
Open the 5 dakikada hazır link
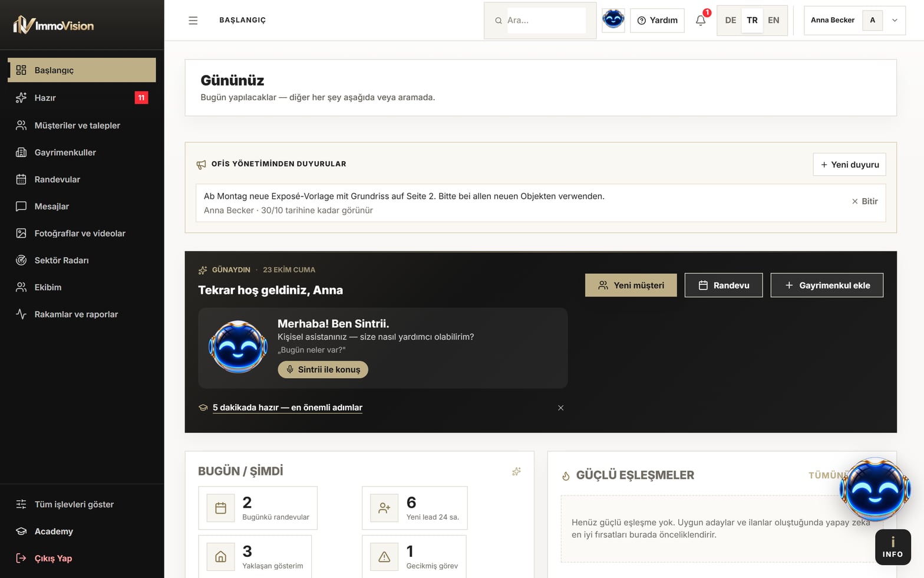pyautogui.click(x=287, y=408)
